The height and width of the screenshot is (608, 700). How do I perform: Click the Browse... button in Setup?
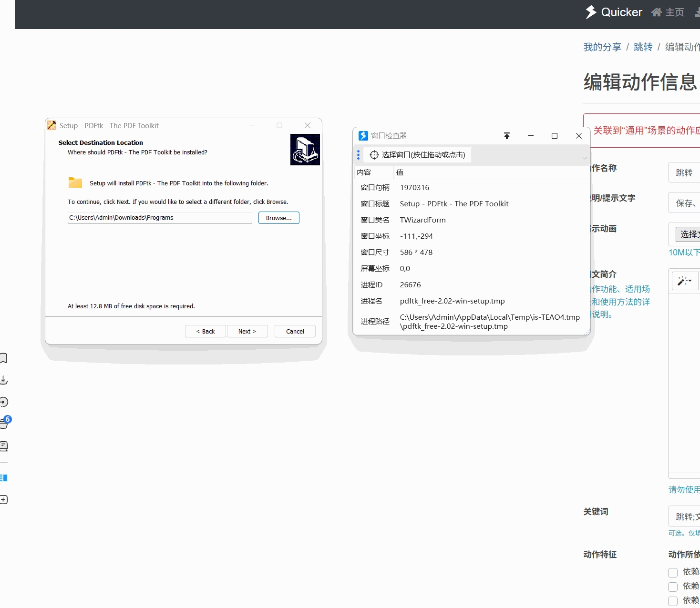(279, 218)
